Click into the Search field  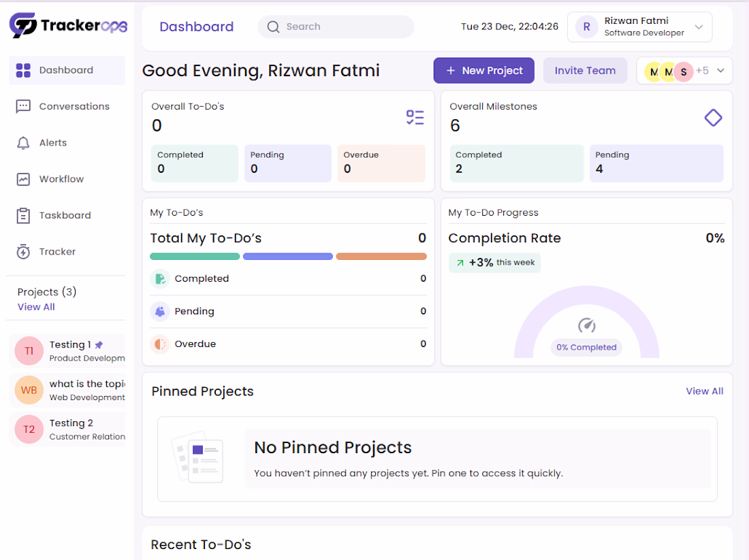(336, 27)
